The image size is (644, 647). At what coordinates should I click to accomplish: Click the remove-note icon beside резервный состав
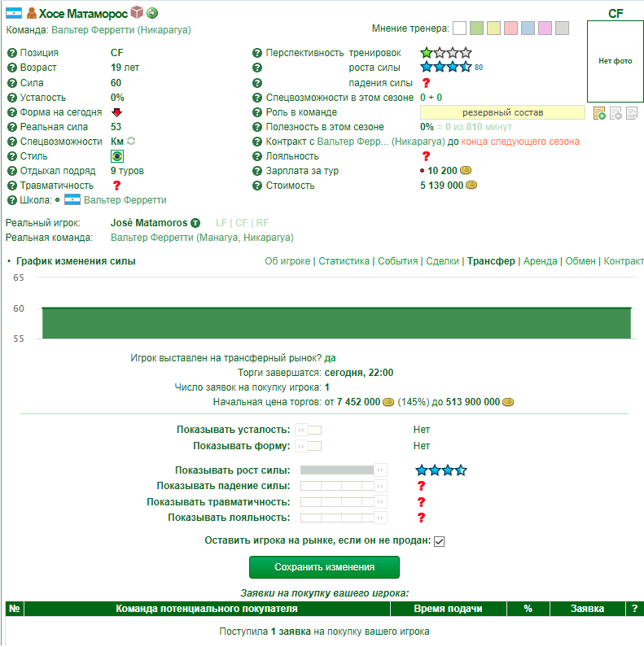pos(616,113)
